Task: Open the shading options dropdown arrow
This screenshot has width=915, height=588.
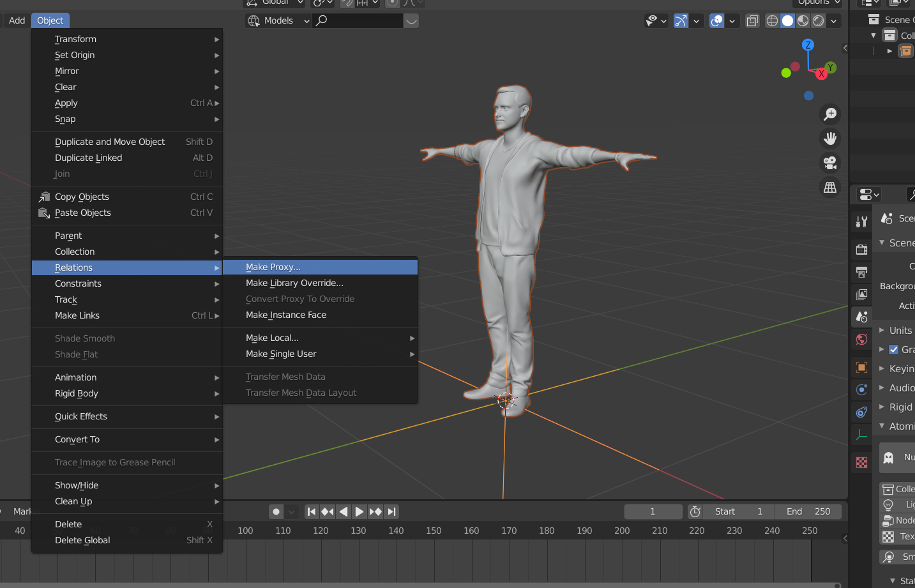Action: [x=833, y=21]
